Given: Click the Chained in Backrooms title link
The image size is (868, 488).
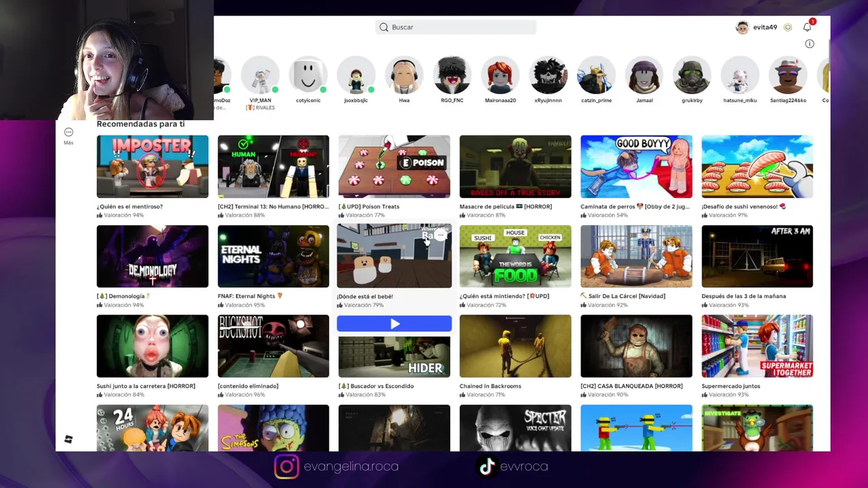Looking at the screenshot, I should (x=490, y=386).
